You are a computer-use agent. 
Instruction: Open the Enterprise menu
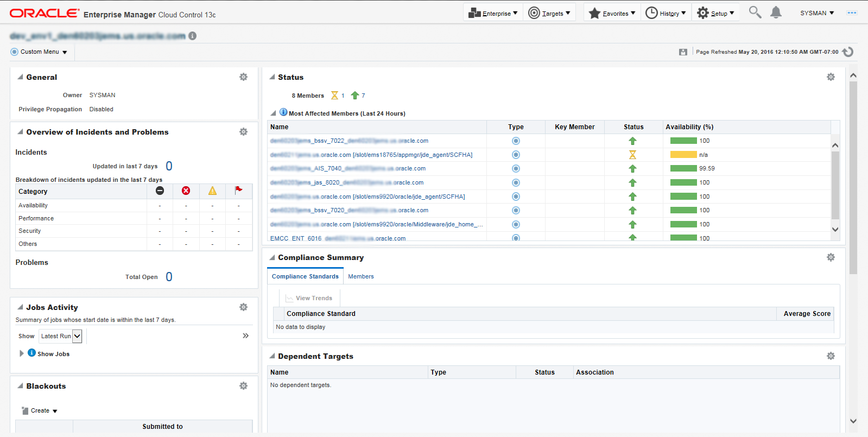(x=493, y=13)
